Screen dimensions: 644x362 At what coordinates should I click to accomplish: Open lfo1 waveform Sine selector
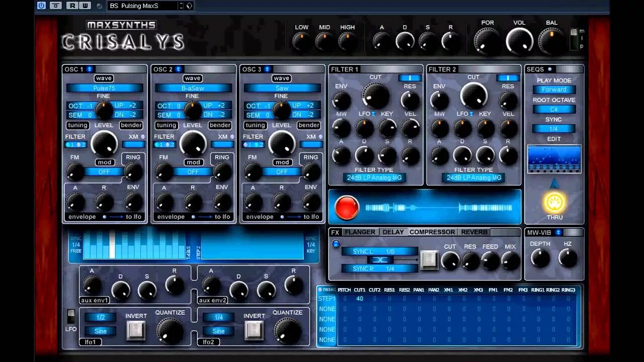pos(101,331)
